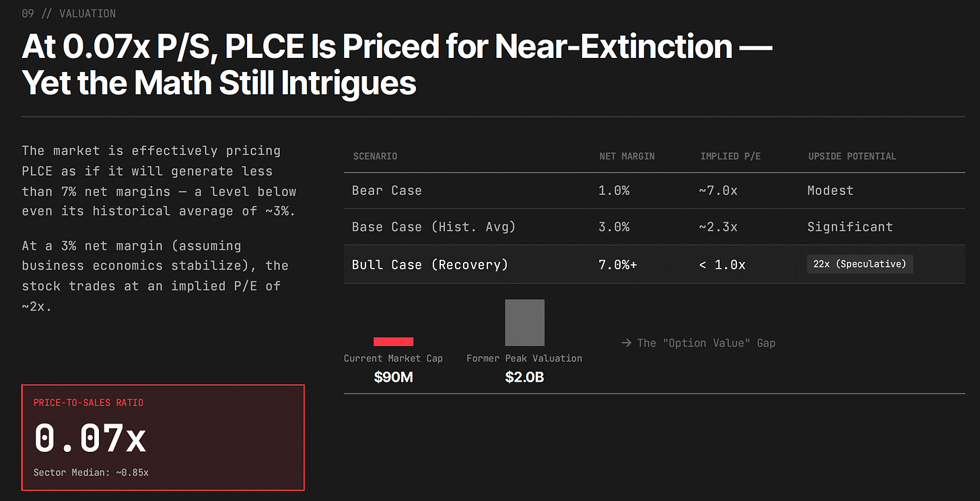Click the 0.07x price-to-sales figure
The width and height of the screenshot is (980, 501).
pos(90,438)
